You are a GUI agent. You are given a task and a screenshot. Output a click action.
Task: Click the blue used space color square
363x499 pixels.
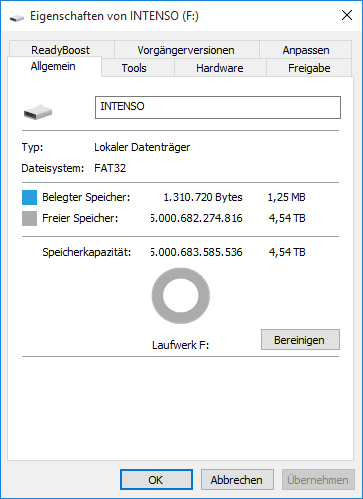click(x=29, y=197)
